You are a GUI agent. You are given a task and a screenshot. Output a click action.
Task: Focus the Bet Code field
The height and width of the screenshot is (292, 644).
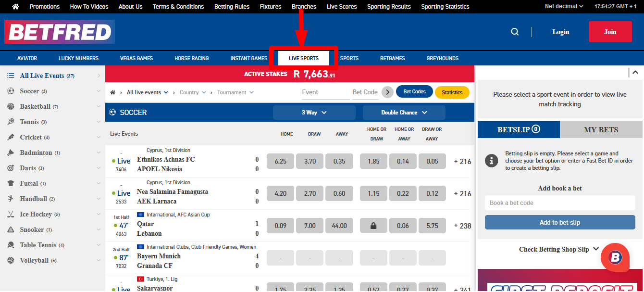365,92
